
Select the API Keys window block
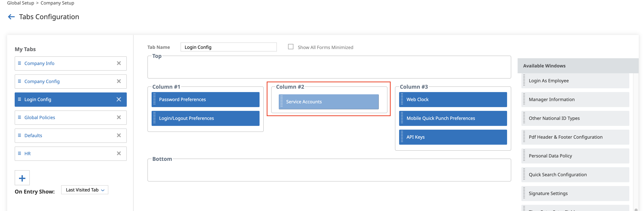(x=453, y=137)
